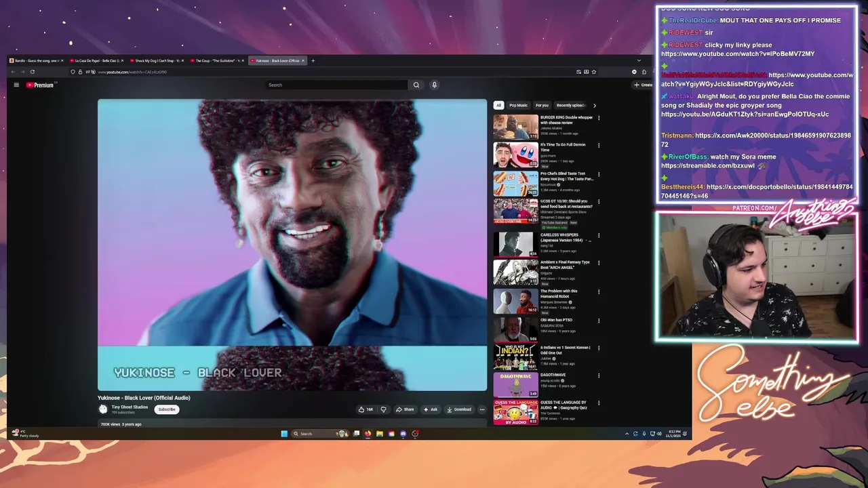Select the For you filter chip

pos(542,105)
